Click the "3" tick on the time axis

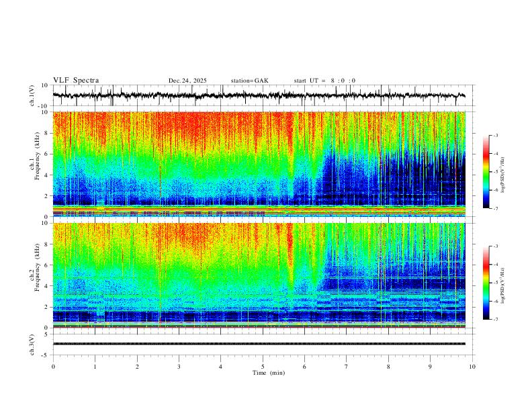pyautogui.click(x=179, y=367)
